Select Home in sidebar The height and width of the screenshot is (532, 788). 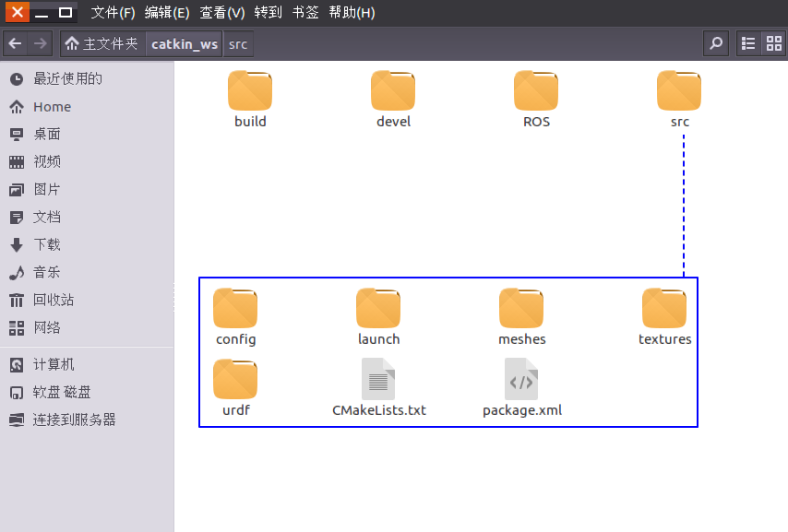pos(87,107)
